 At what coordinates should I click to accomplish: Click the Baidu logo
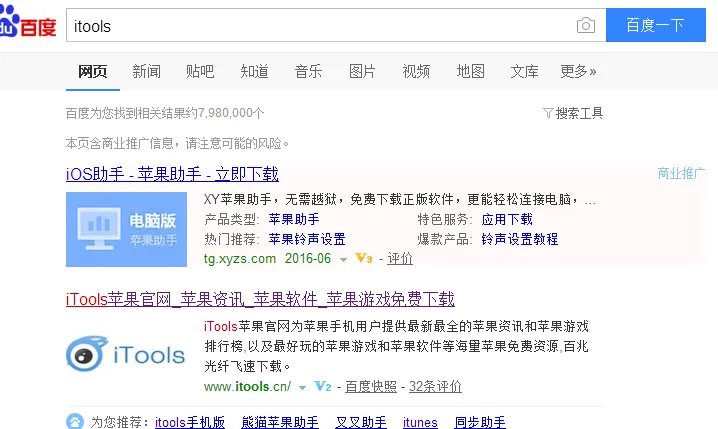pyautogui.click(x=28, y=23)
